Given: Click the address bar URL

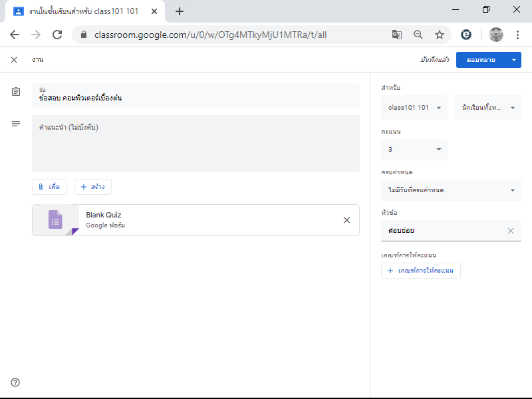Looking at the screenshot, I should [x=210, y=35].
